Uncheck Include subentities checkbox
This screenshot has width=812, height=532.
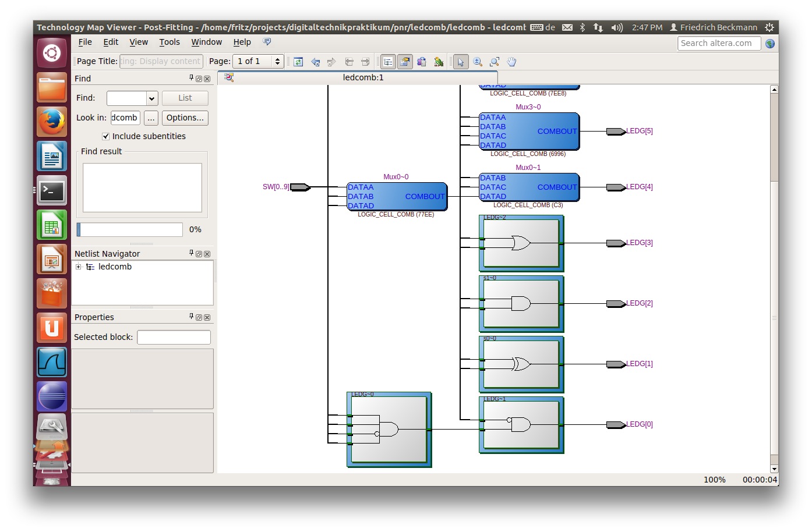coord(106,136)
